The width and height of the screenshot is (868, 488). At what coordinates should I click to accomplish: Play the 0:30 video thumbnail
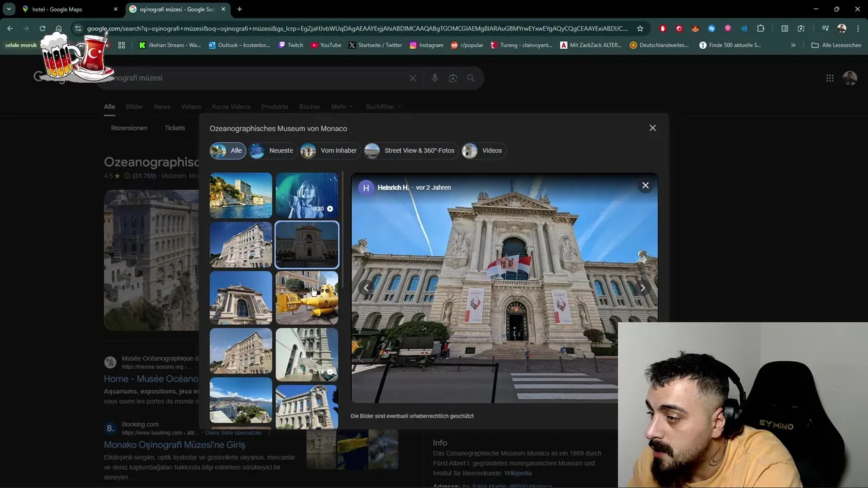[x=307, y=196]
